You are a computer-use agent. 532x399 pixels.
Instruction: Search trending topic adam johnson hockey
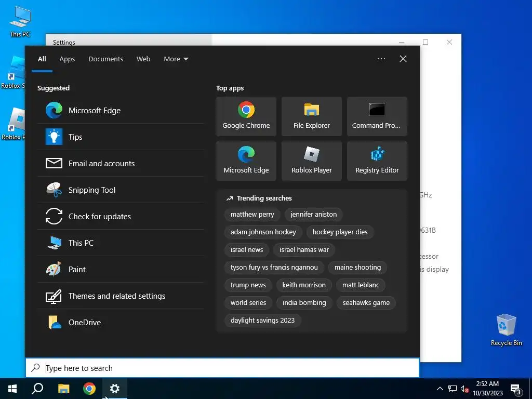tap(263, 232)
